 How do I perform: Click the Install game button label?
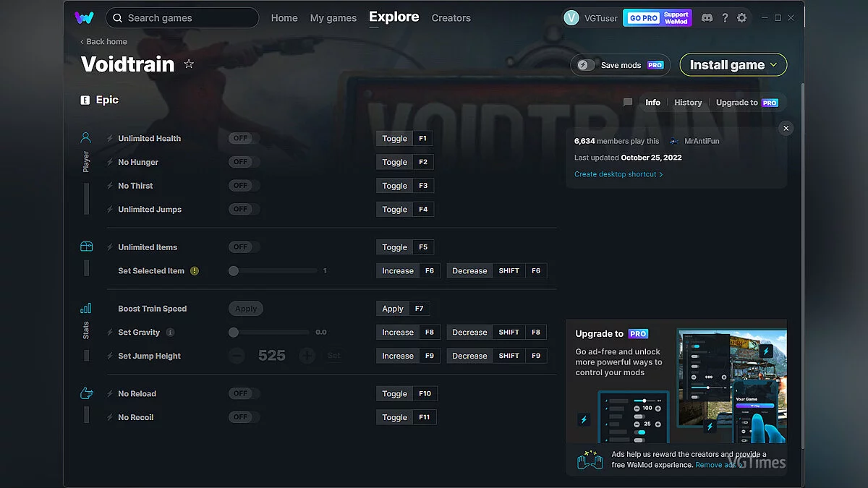point(727,65)
